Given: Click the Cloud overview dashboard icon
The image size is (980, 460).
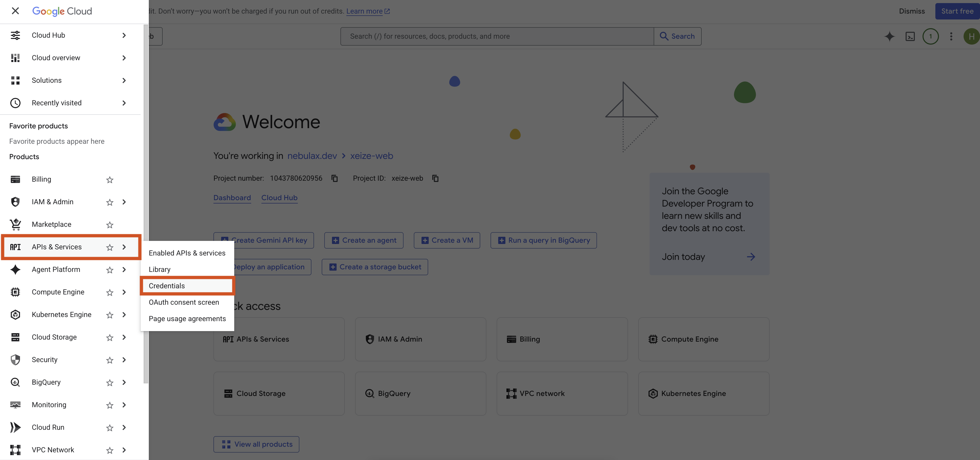Looking at the screenshot, I should (x=15, y=58).
